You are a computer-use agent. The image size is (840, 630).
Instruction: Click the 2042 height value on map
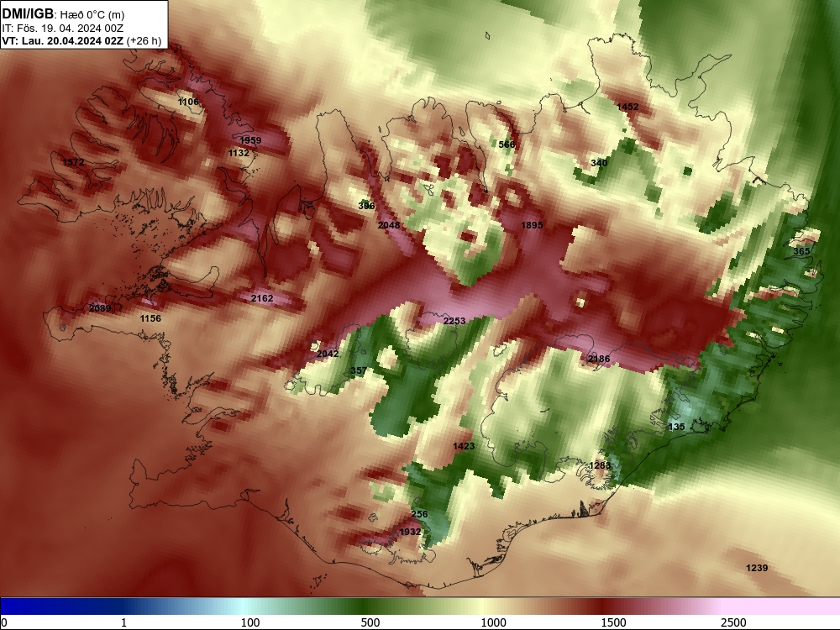pos(328,354)
